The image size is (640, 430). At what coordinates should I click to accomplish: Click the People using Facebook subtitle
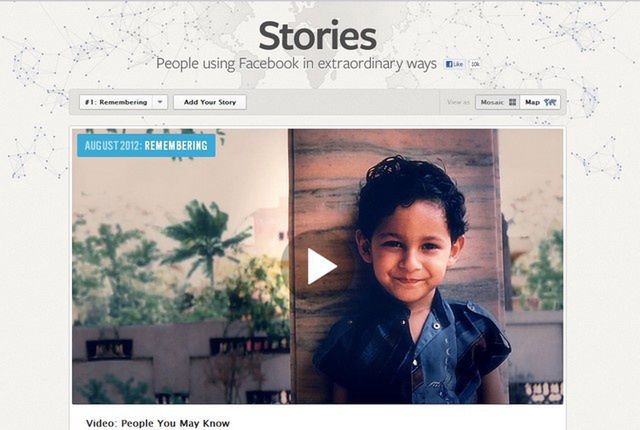point(296,64)
